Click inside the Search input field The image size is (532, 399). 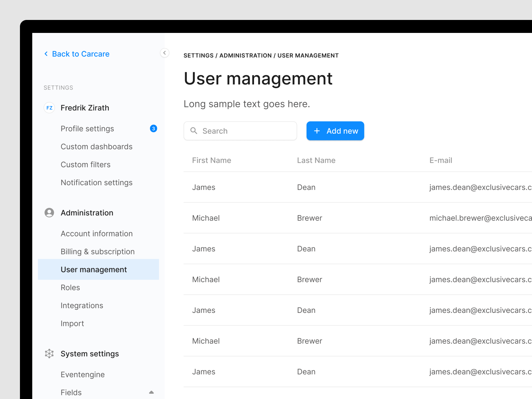click(240, 131)
